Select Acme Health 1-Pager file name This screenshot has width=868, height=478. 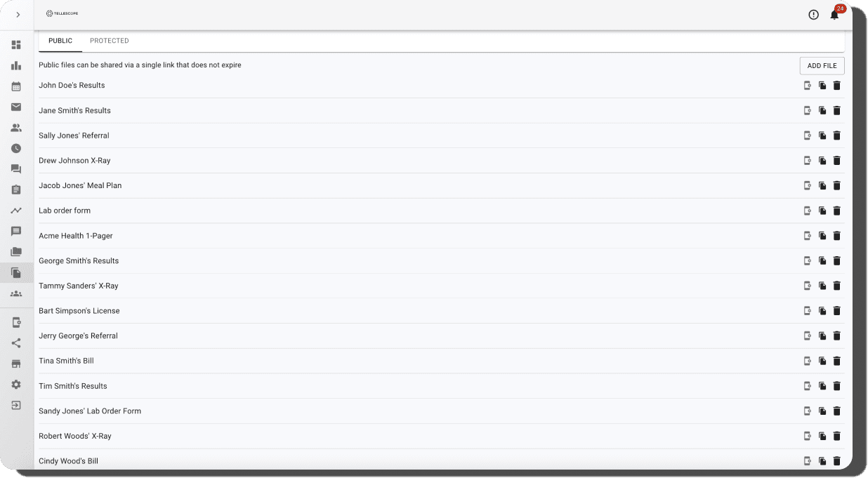76,236
